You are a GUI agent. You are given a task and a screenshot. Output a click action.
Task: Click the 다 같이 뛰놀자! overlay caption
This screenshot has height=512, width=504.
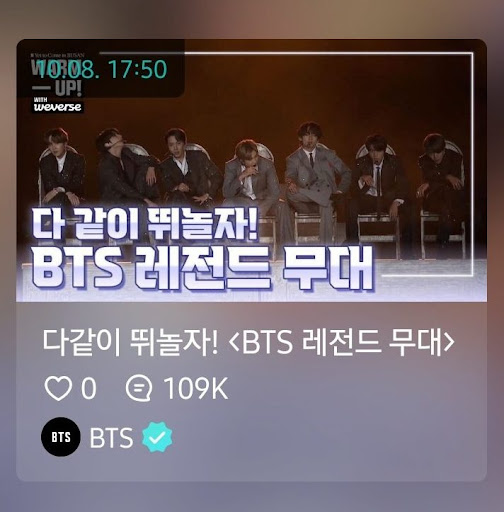pos(145,223)
